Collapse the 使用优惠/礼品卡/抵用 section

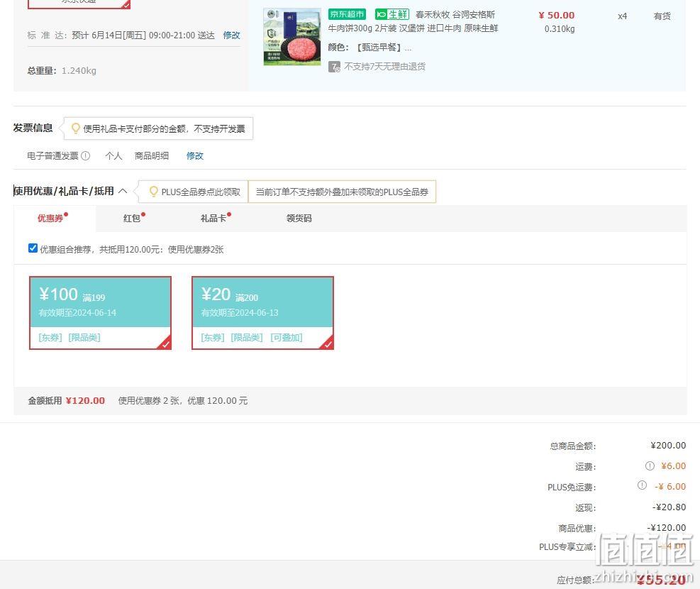(123, 191)
